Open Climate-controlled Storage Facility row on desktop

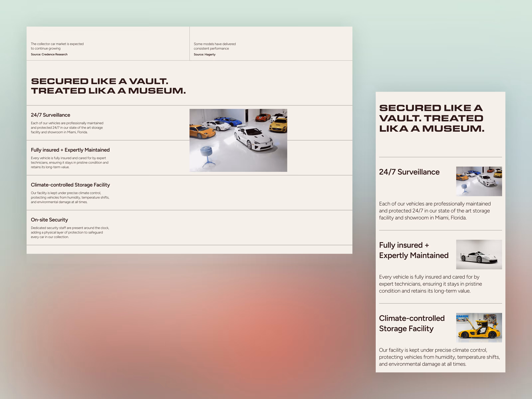[x=70, y=185]
